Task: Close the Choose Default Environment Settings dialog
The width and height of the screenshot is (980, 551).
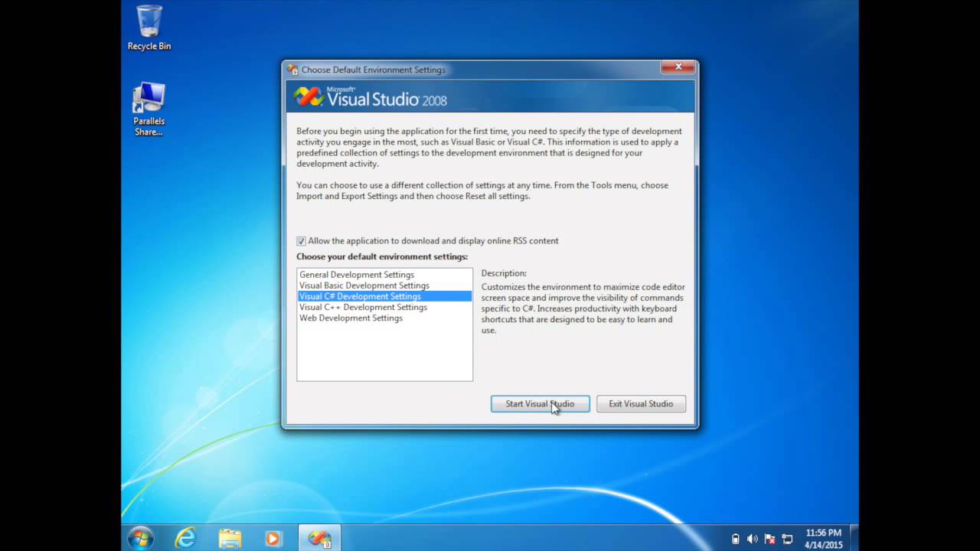Action: tap(678, 67)
